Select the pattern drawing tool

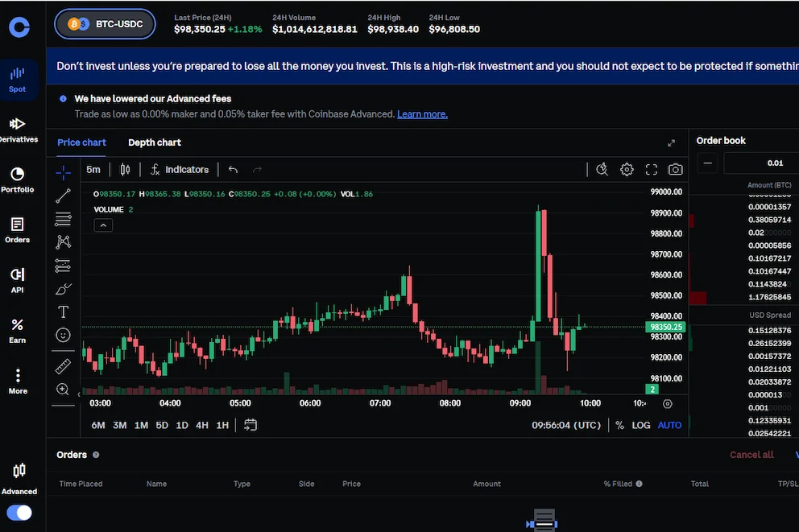[x=63, y=241]
